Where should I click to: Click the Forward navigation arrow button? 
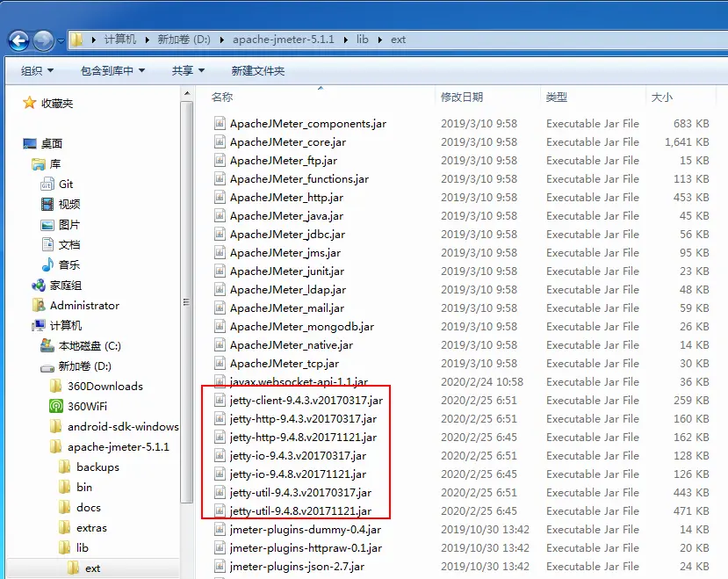[x=44, y=41]
